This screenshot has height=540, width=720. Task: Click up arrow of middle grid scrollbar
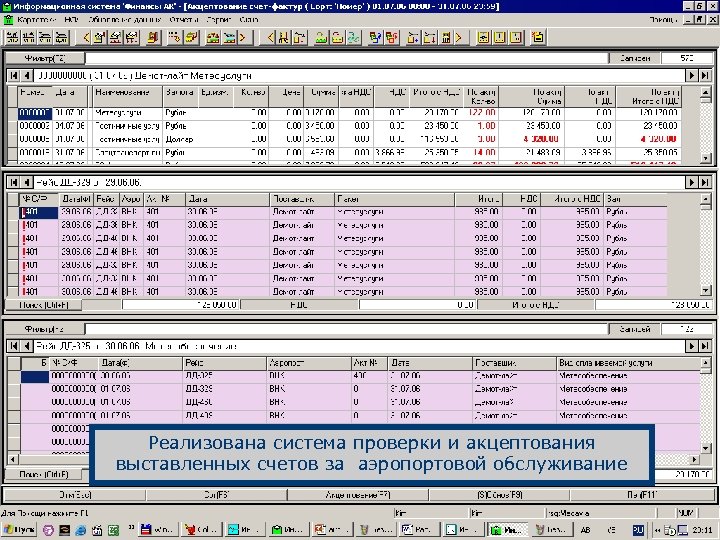pos(706,199)
